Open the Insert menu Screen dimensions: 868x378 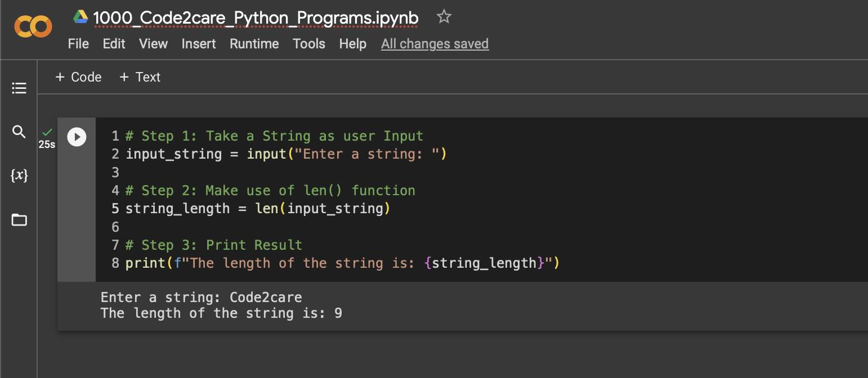[198, 44]
